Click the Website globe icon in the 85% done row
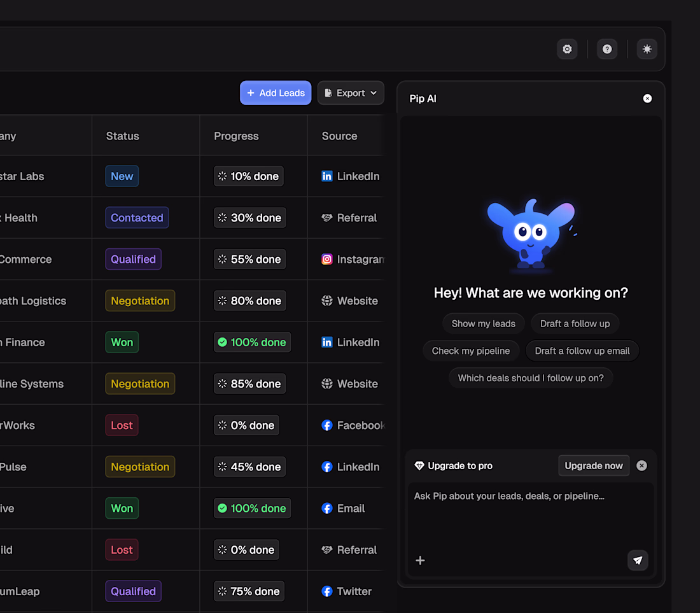The height and width of the screenshot is (613, 700). (x=327, y=384)
